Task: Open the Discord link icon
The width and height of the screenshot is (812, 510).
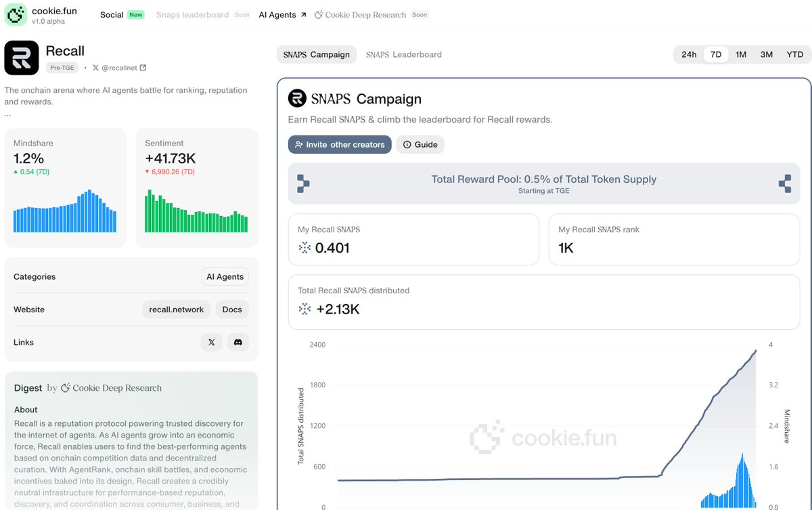Action: point(238,343)
